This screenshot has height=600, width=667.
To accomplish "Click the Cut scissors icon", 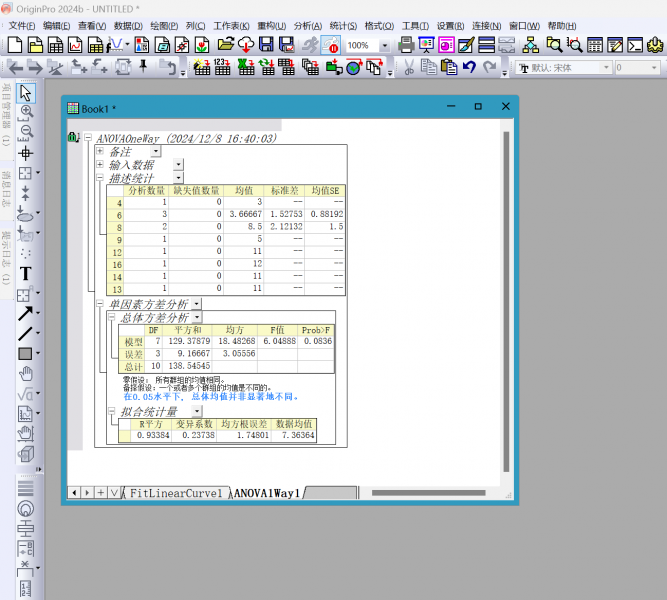I will (409, 67).
